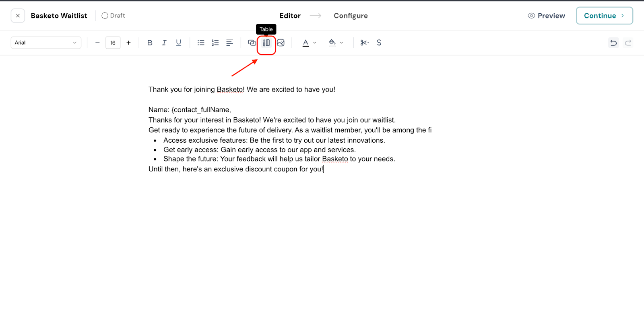This screenshot has height=330, width=644.
Task: Toggle bold formatting
Action: (x=150, y=43)
